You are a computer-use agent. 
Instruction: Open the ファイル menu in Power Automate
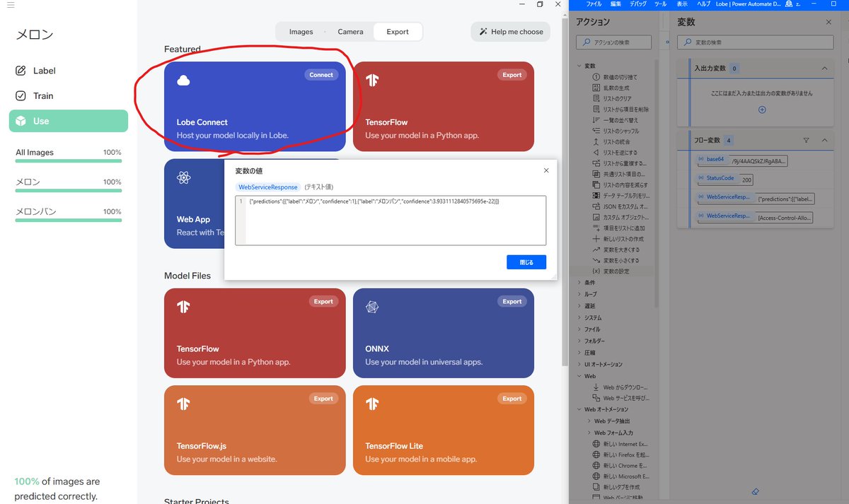pyautogui.click(x=594, y=4)
